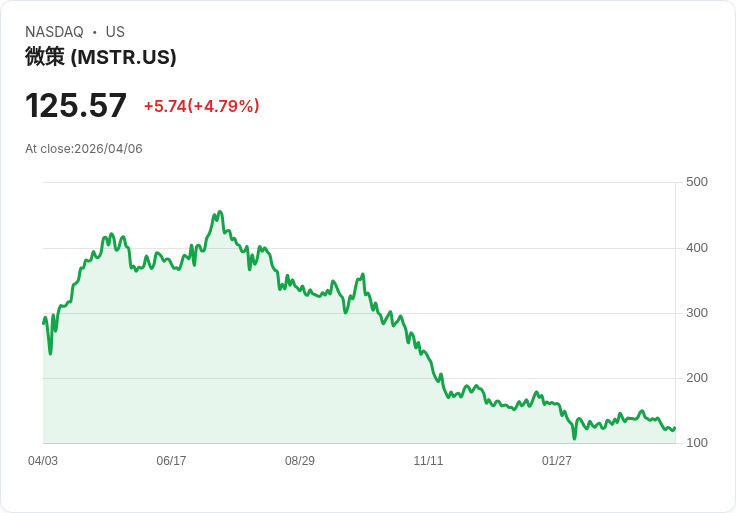Open the 微策 (MSTR.US) stock title
Image resolution: width=736 pixels, height=513 pixels.
pos(100,57)
